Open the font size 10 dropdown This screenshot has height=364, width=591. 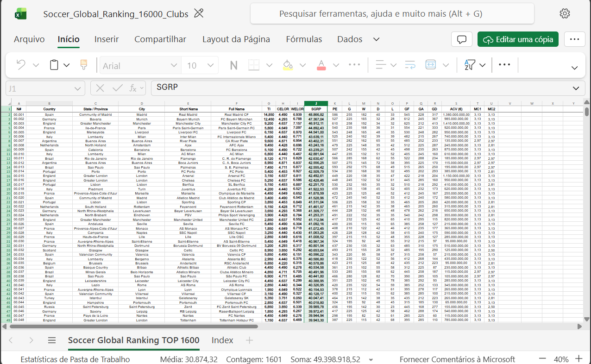[x=211, y=65]
